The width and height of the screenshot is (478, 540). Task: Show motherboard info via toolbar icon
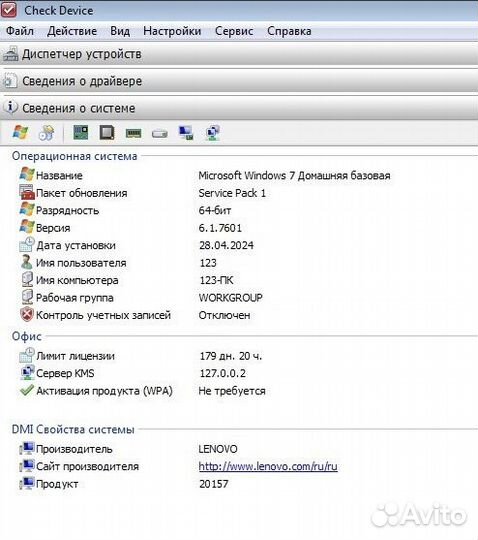[81, 132]
